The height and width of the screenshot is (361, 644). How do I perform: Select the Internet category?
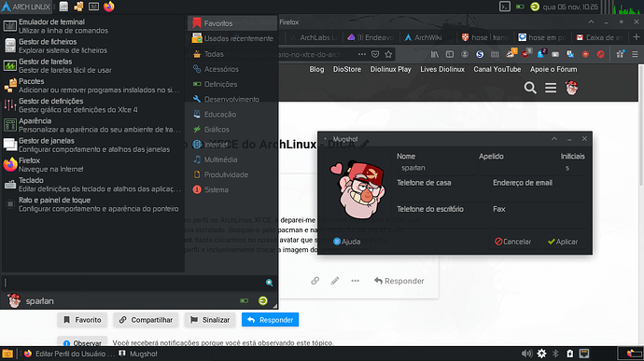[x=232, y=145]
